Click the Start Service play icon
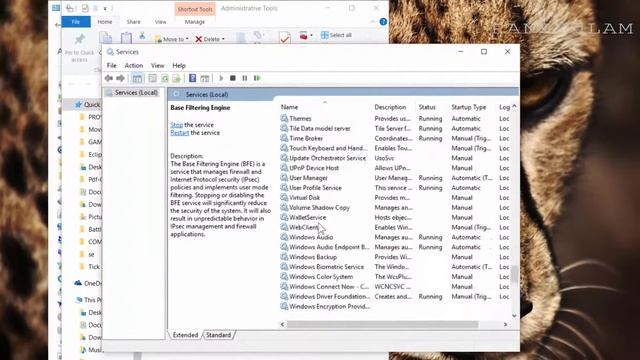The height and width of the screenshot is (360, 640). pos(221,78)
